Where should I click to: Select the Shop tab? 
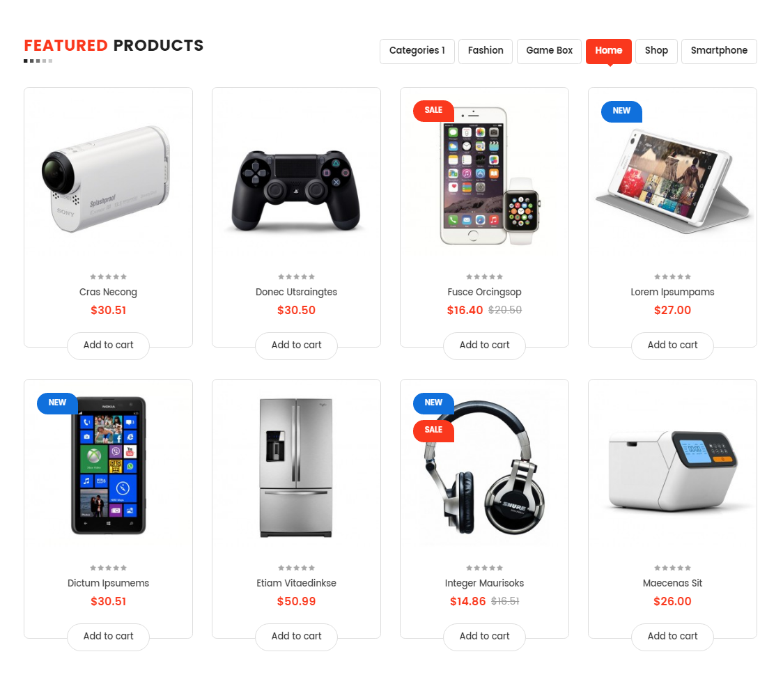coord(656,51)
